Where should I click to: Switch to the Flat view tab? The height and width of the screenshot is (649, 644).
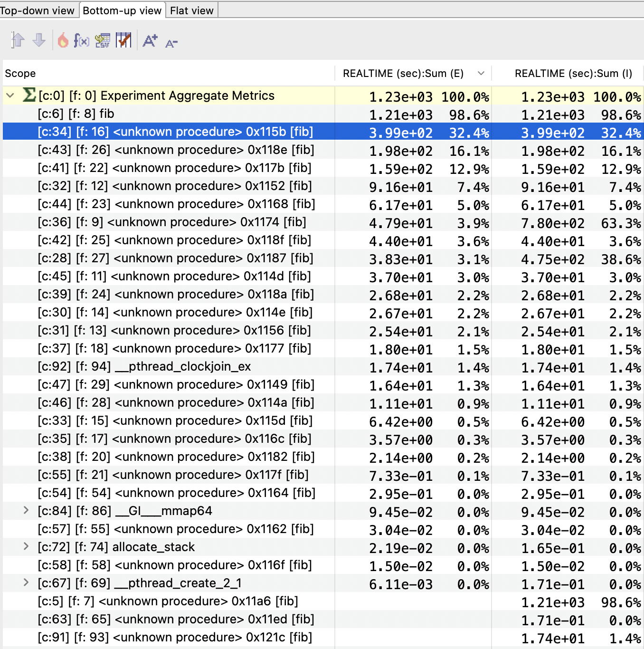coord(191,10)
